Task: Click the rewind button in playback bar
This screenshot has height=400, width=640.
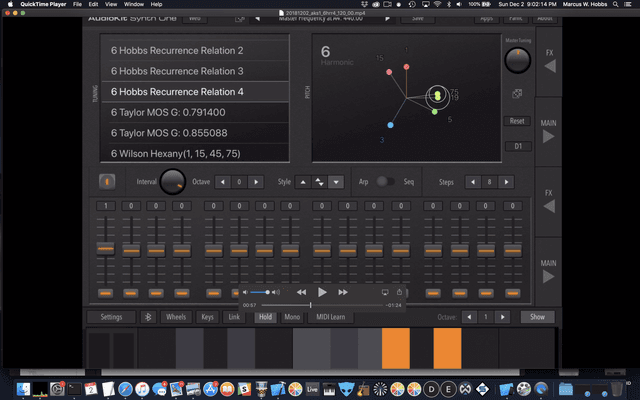Action: point(300,292)
